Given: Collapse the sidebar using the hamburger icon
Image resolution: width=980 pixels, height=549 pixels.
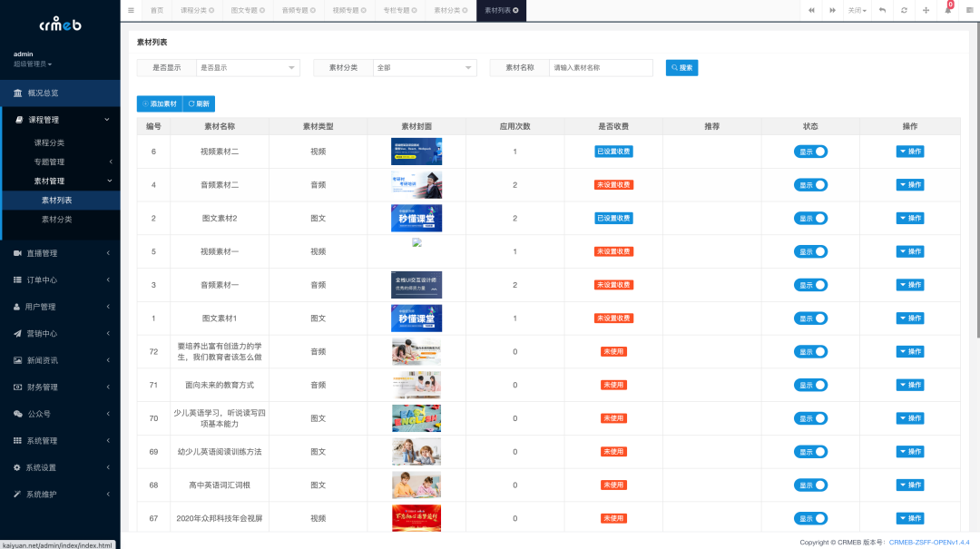Looking at the screenshot, I should pos(130,10).
